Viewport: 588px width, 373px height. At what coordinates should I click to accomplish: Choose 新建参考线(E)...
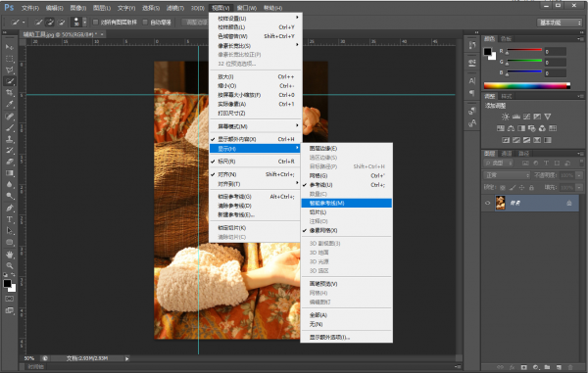[255, 215]
